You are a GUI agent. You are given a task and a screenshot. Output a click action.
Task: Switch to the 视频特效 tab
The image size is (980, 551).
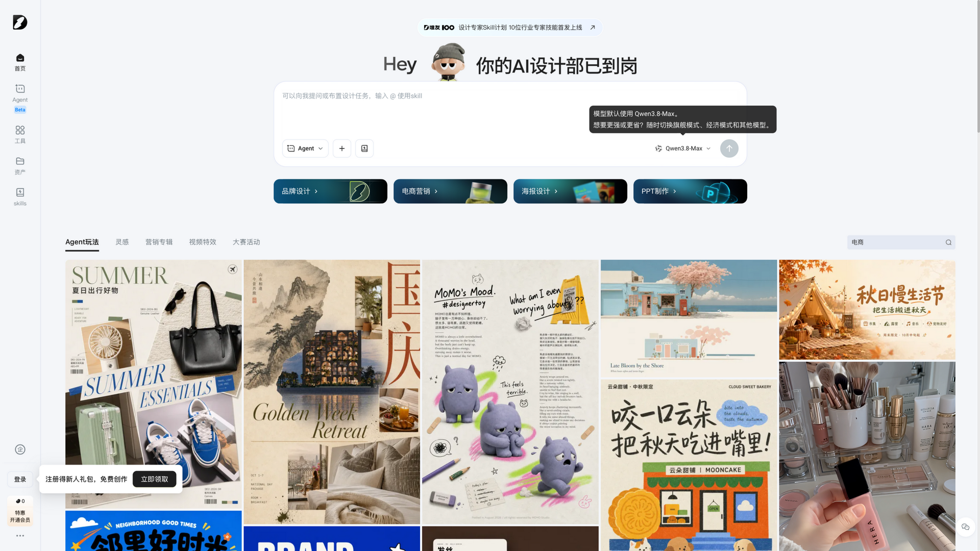[x=203, y=242]
